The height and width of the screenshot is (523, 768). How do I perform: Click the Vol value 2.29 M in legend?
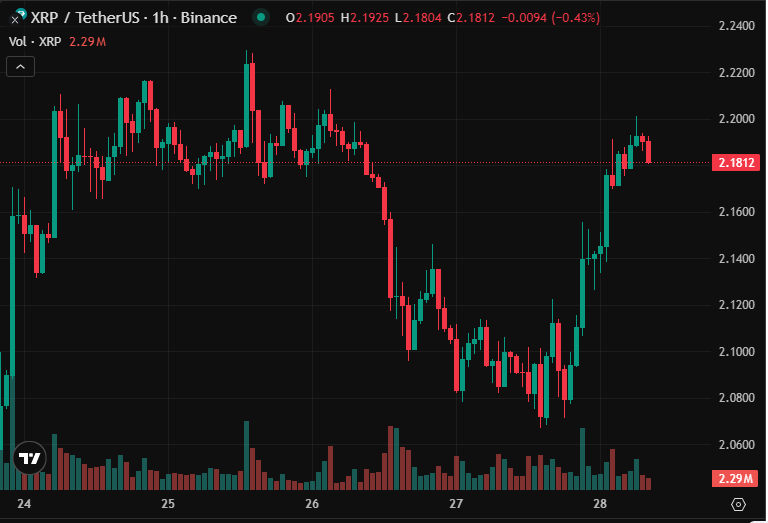(87, 42)
